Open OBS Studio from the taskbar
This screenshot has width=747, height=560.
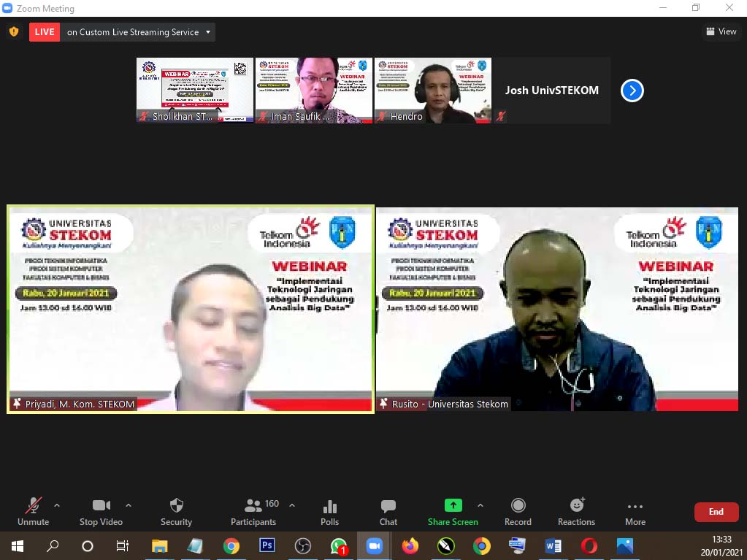302,545
